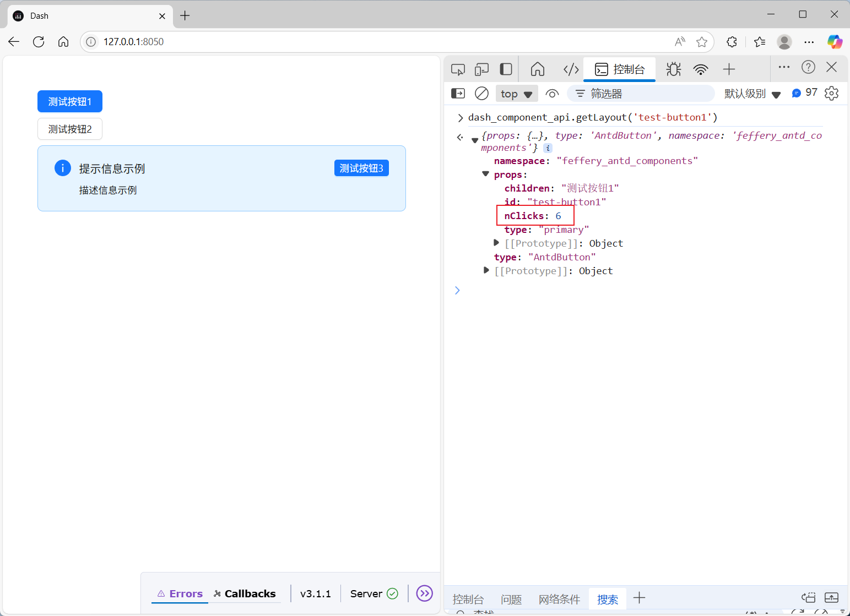Open Read Aloud icon in address bar
This screenshot has height=616, width=850.
[x=680, y=42]
